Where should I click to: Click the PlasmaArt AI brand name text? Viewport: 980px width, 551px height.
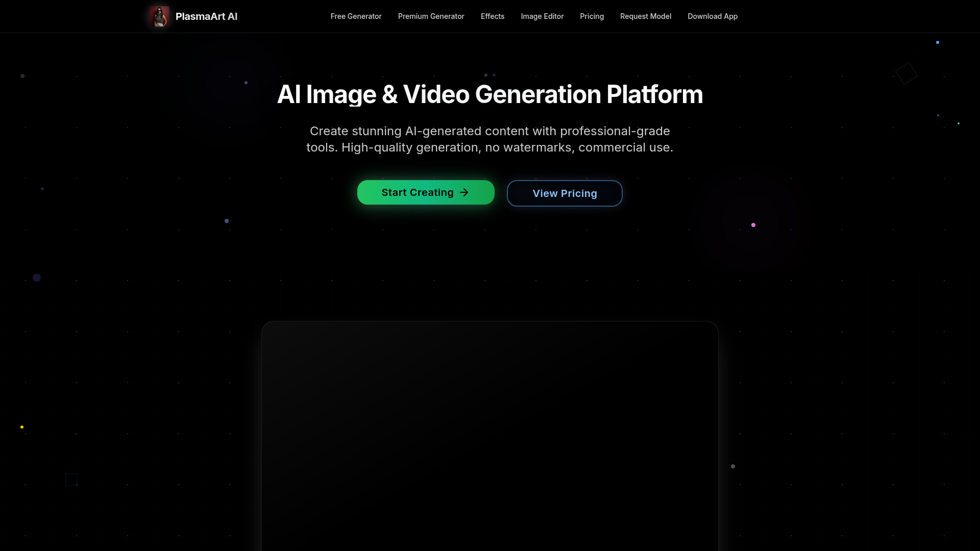[207, 16]
